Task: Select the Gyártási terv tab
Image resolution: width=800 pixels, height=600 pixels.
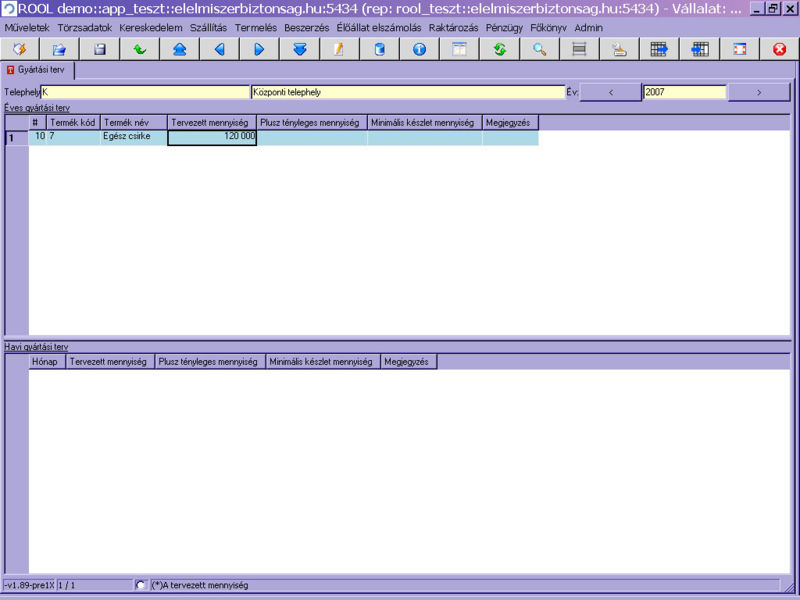Action: (x=40, y=70)
